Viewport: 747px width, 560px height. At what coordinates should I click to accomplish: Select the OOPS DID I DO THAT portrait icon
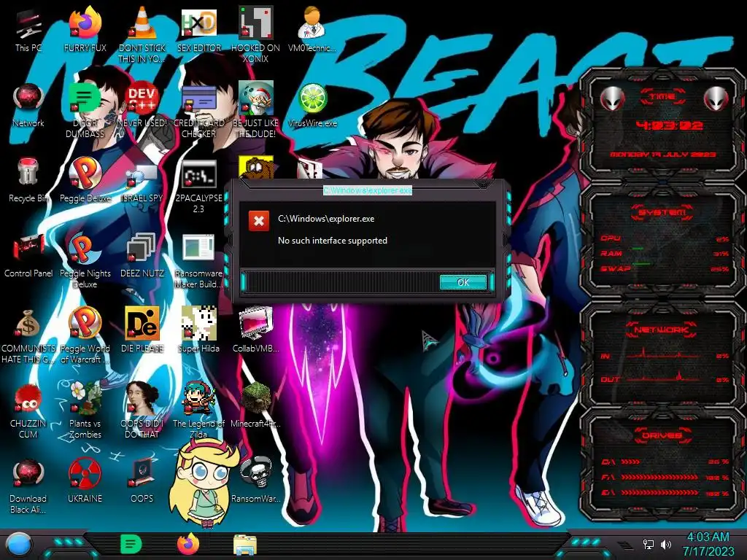point(142,411)
